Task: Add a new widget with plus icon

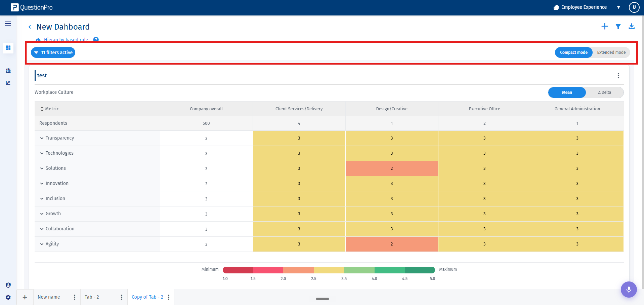Action: click(x=604, y=26)
